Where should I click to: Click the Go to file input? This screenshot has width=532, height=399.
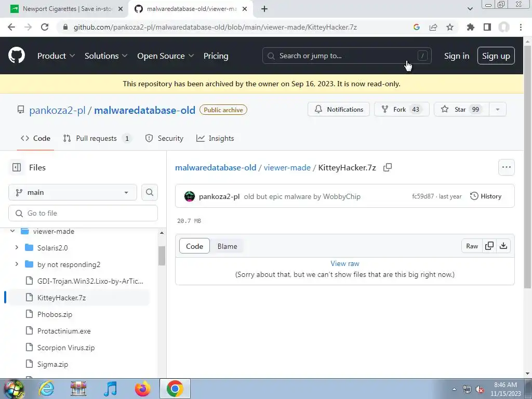click(83, 213)
